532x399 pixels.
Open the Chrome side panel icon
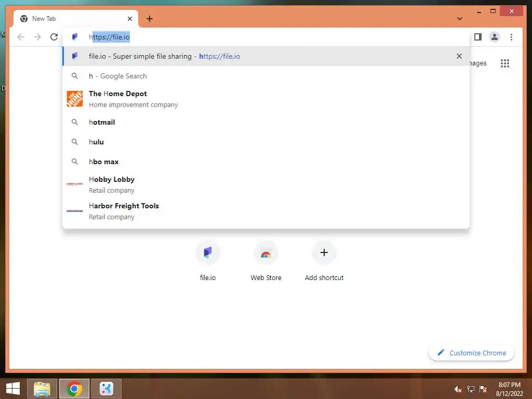pyautogui.click(x=478, y=37)
